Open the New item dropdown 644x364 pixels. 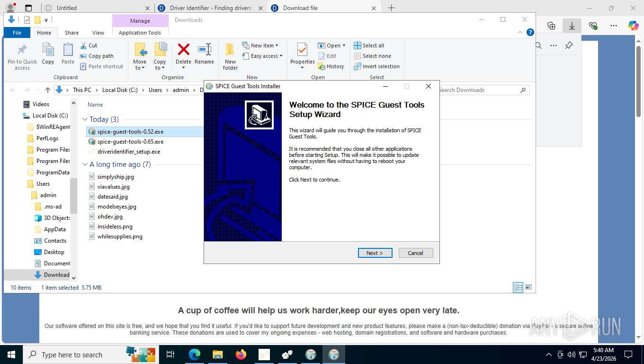point(260,45)
